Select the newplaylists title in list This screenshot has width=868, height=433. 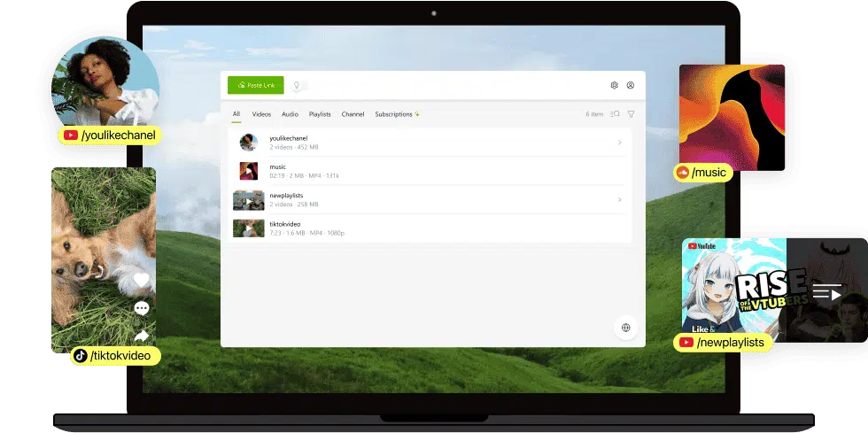pyautogui.click(x=286, y=196)
